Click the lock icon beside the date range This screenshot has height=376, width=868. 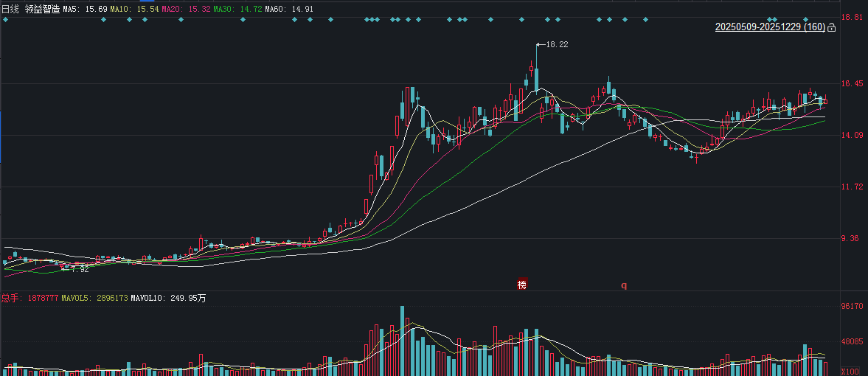pos(832,28)
